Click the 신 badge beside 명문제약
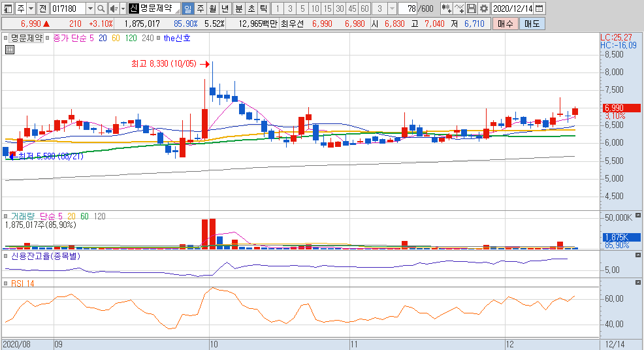The width and height of the screenshot is (644, 350). coord(133,8)
